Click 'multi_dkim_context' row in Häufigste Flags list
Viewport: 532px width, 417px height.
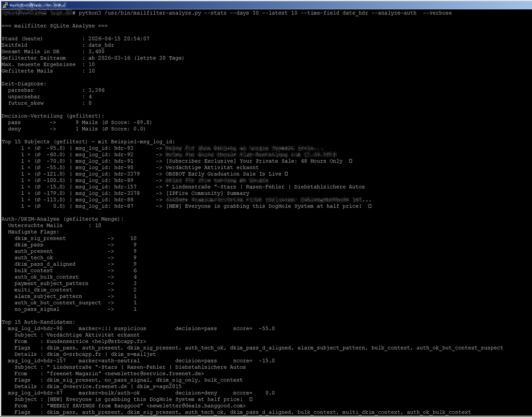[x=75, y=290]
